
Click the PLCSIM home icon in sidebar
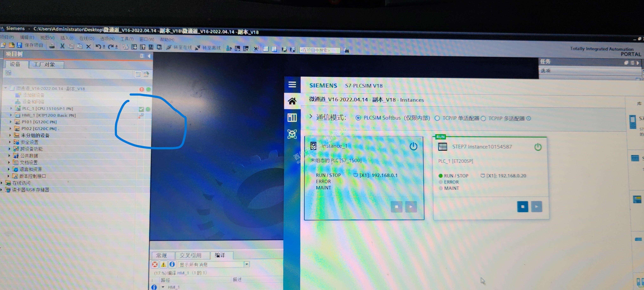292,101
